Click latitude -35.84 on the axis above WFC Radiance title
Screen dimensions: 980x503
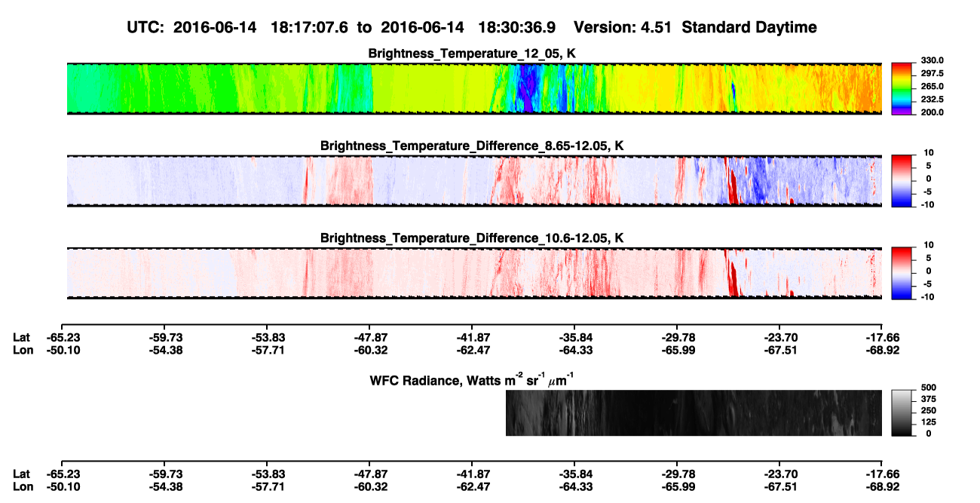(574, 337)
